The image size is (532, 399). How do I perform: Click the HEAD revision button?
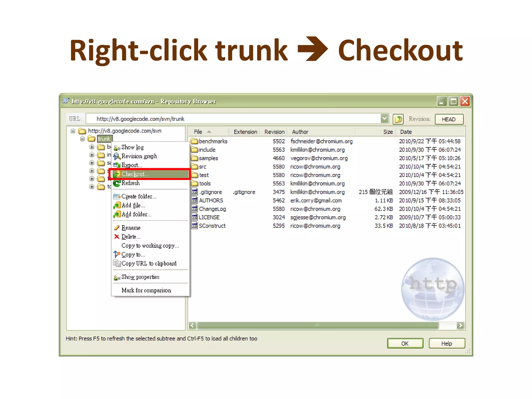click(x=449, y=119)
